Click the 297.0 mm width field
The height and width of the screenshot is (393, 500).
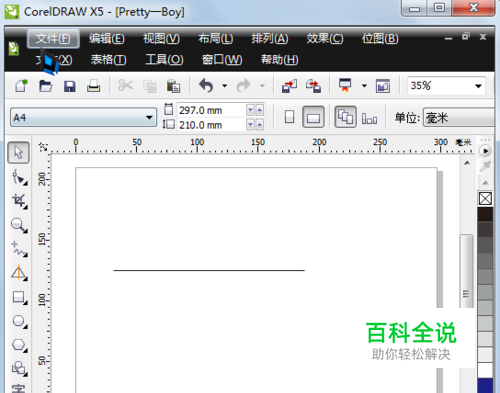click(211, 110)
